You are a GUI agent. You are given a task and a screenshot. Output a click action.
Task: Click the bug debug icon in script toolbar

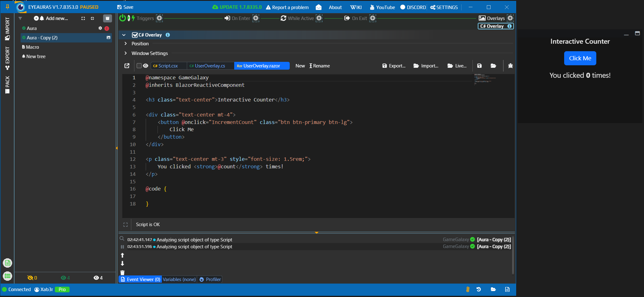[x=510, y=66]
